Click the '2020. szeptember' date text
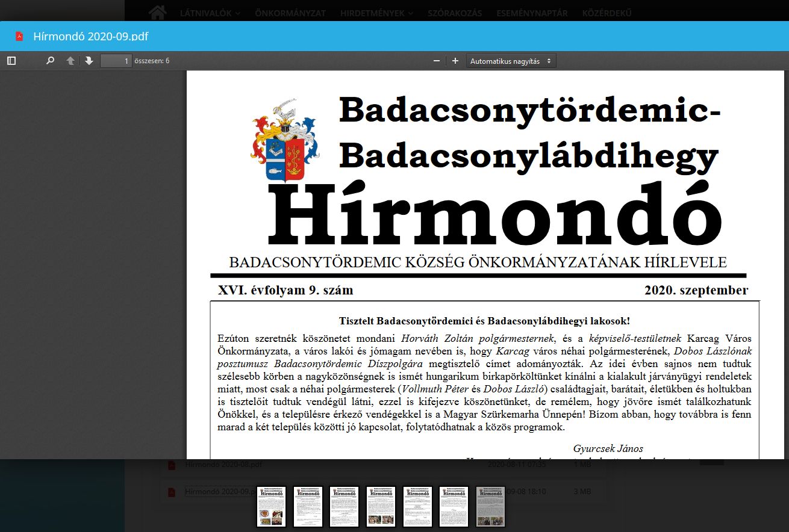789x532 pixels. tap(696, 290)
